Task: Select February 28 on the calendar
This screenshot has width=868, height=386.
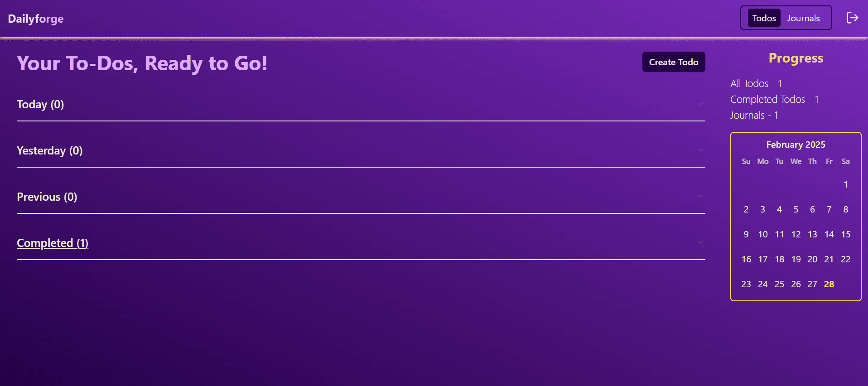Action: click(829, 284)
